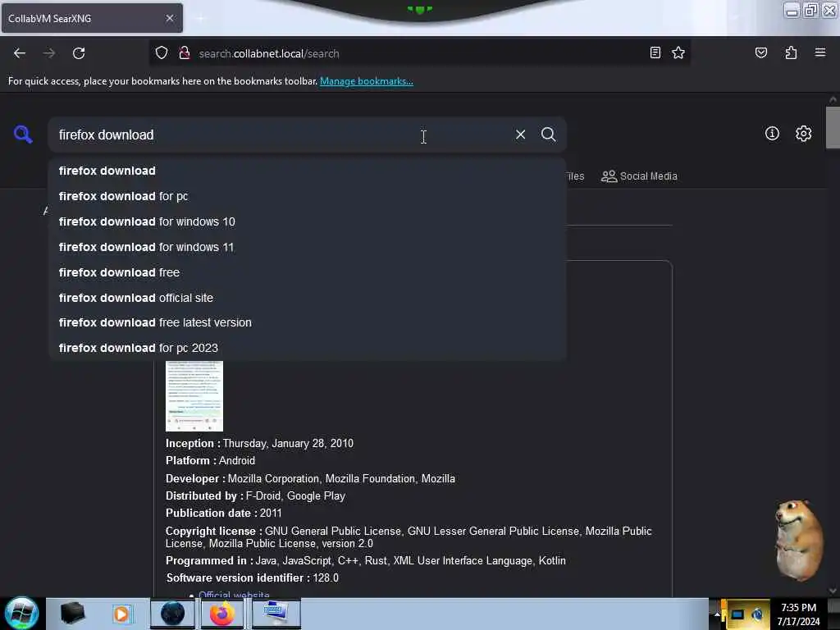Click the Copyright license line
840x630 pixels.
click(409, 536)
